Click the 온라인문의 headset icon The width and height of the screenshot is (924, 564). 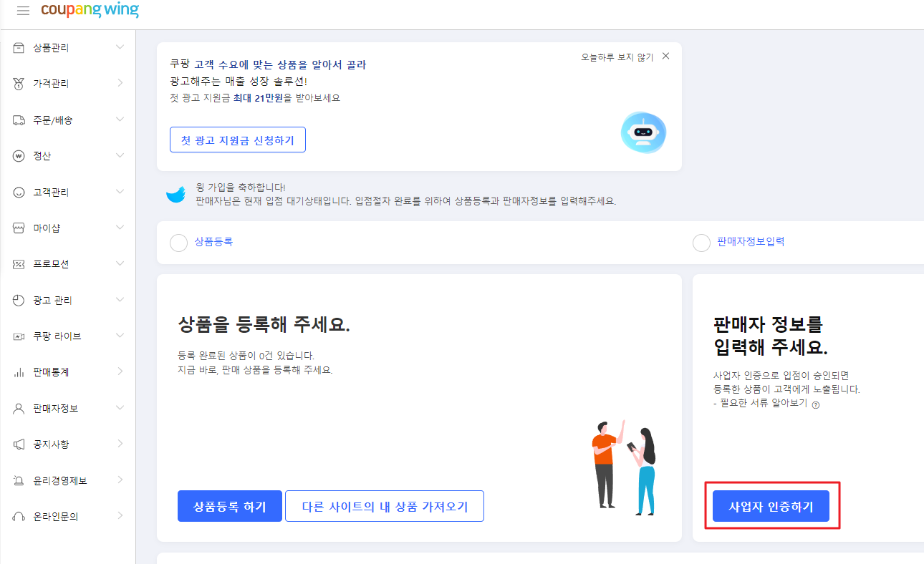click(x=19, y=516)
